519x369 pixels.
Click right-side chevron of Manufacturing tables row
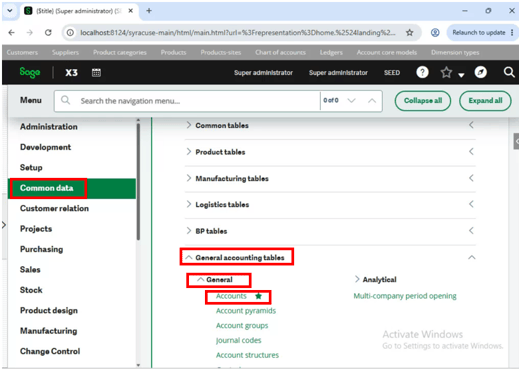tap(471, 178)
